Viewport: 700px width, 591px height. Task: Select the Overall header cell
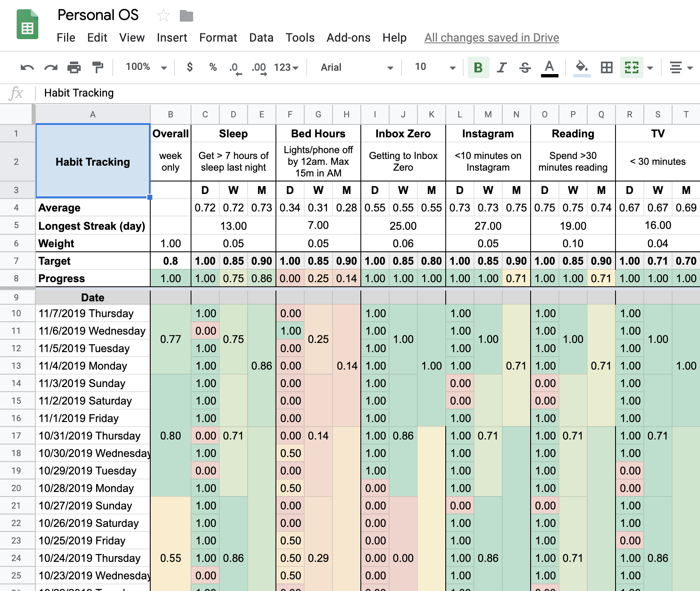tap(171, 134)
